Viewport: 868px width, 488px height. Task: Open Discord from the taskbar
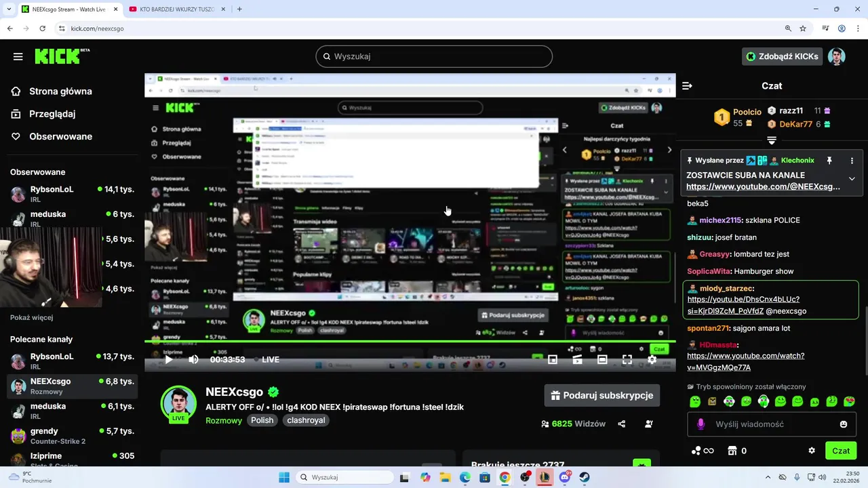coord(565,477)
